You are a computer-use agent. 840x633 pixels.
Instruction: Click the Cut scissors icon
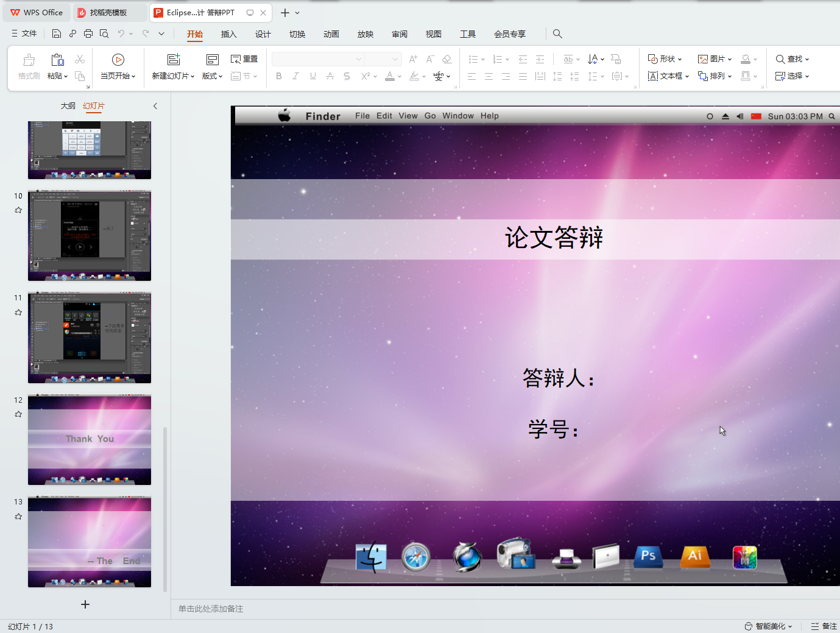(80, 59)
